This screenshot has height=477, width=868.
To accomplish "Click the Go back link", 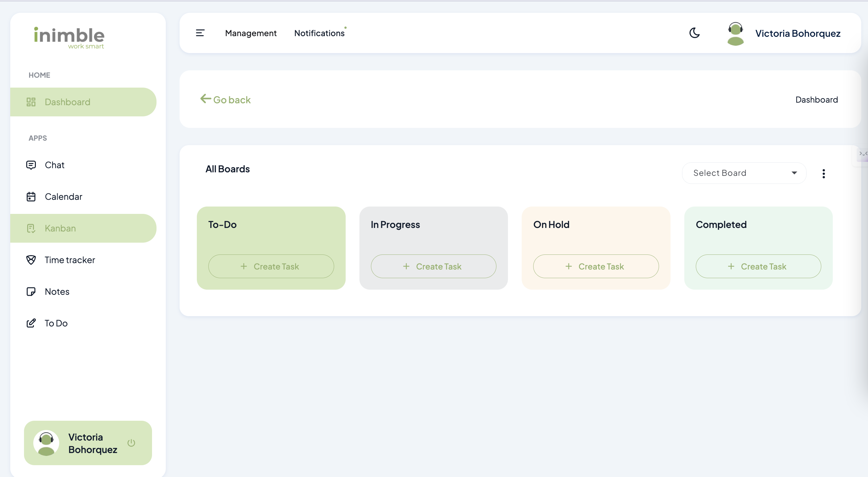I will 225,100.
